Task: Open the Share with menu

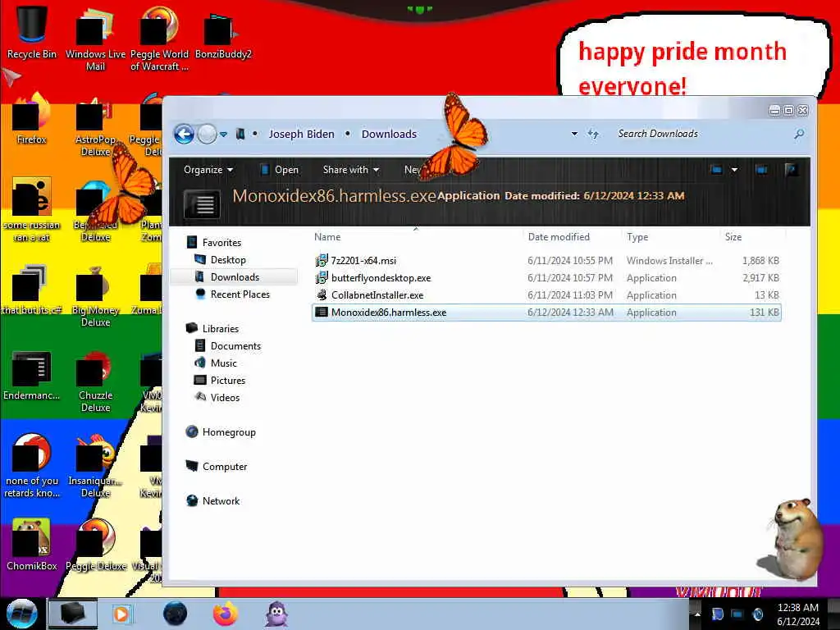Action: pos(351,170)
